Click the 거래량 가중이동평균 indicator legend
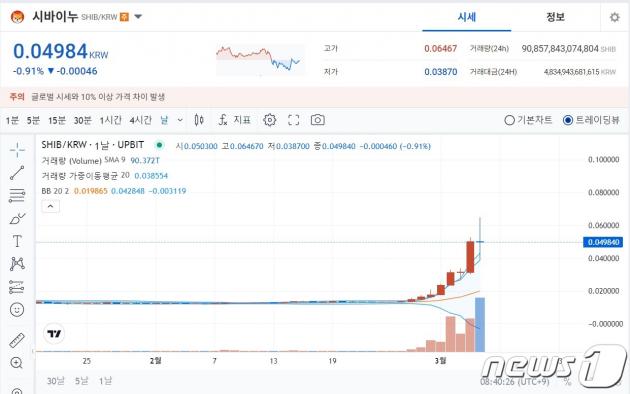Viewport: 630px width, 394px height. pyautogui.click(x=104, y=176)
